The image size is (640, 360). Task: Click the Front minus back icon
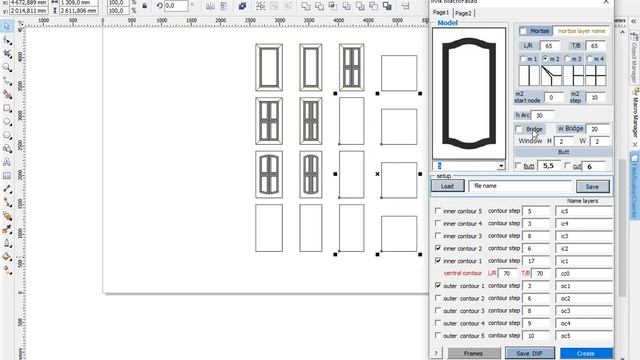[x=360, y=6]
